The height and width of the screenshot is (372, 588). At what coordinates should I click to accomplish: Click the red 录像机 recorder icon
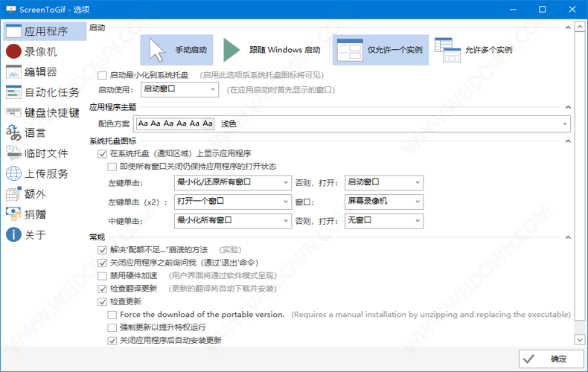click(13, 51)
